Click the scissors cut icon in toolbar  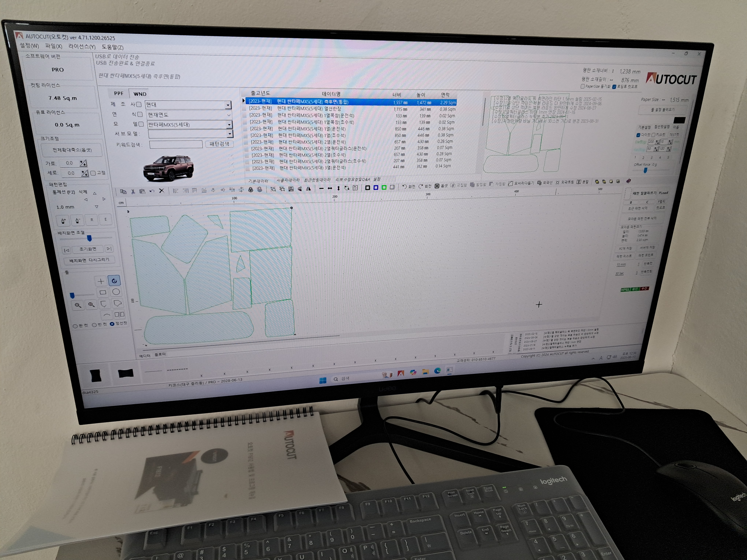coord(133,191)
